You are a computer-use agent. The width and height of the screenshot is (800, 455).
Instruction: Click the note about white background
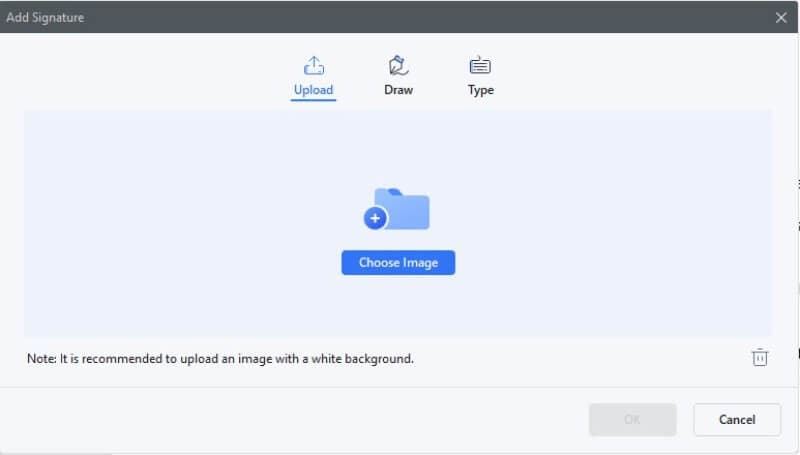click(220, 359)
